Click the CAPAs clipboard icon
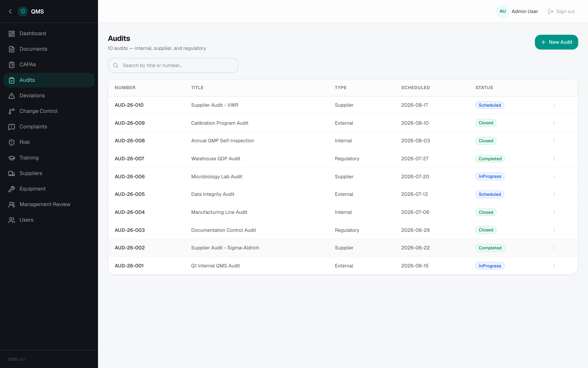 pyautogui.click(x=12, y=65)
